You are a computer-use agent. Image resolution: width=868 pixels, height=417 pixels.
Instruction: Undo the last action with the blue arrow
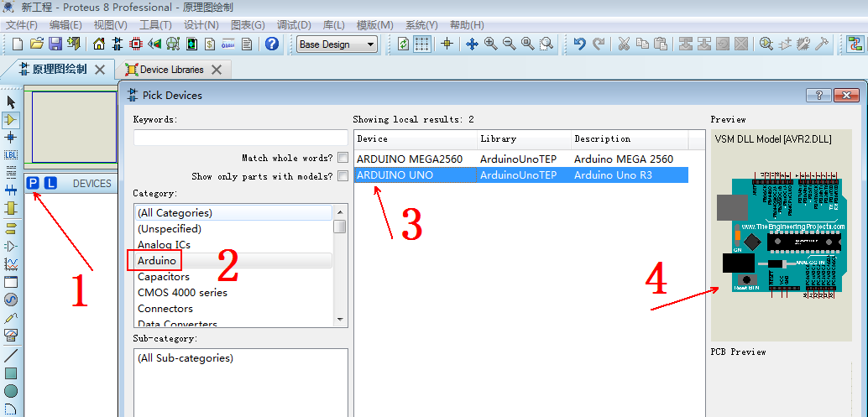579,44
